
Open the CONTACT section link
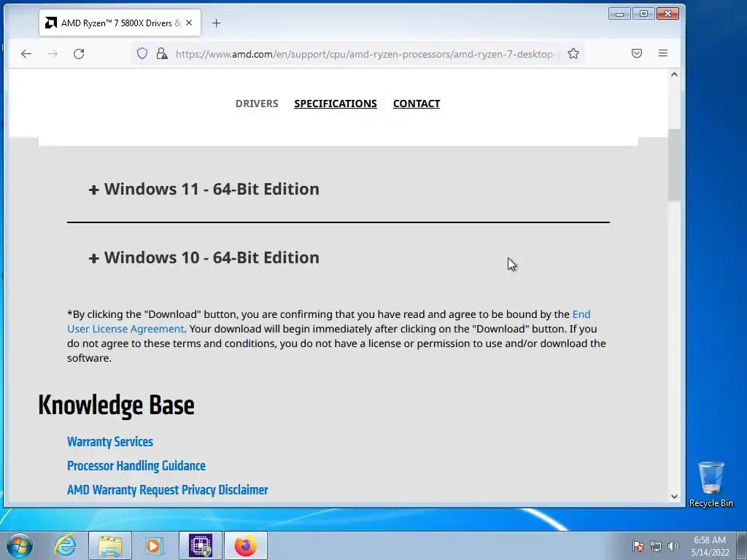417,104
